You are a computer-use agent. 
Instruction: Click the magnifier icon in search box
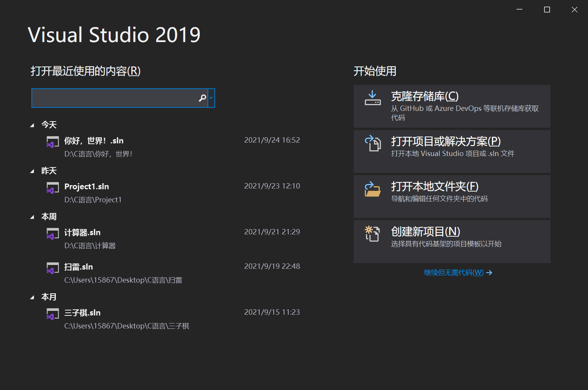203,98
